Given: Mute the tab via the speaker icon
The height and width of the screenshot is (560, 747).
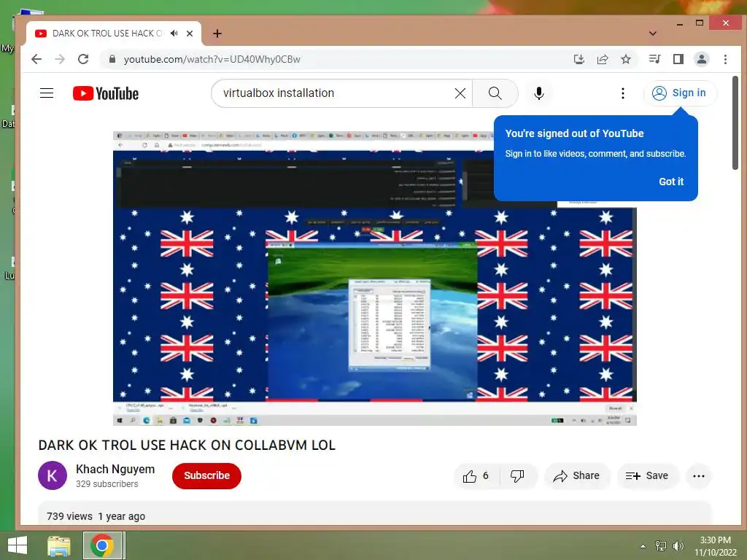Looking at the screenshot, I should pos(174,34).
